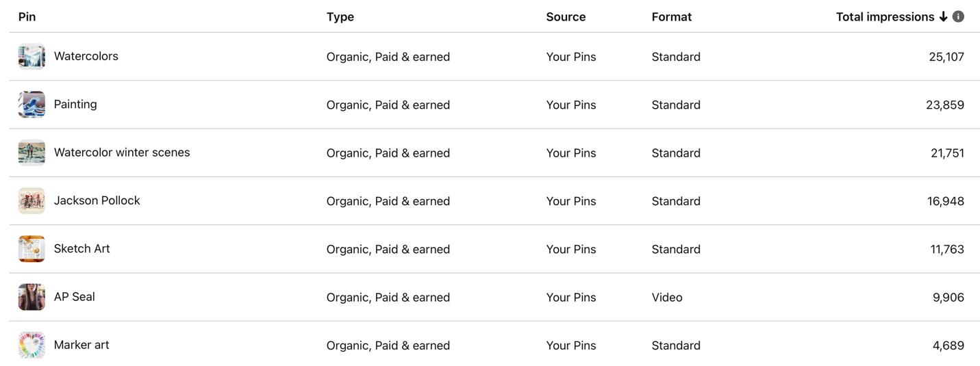The height and width of the screenshot is (366, 980).
Task: Open the AP Seal video thumbnail
Action: point(32,297)
